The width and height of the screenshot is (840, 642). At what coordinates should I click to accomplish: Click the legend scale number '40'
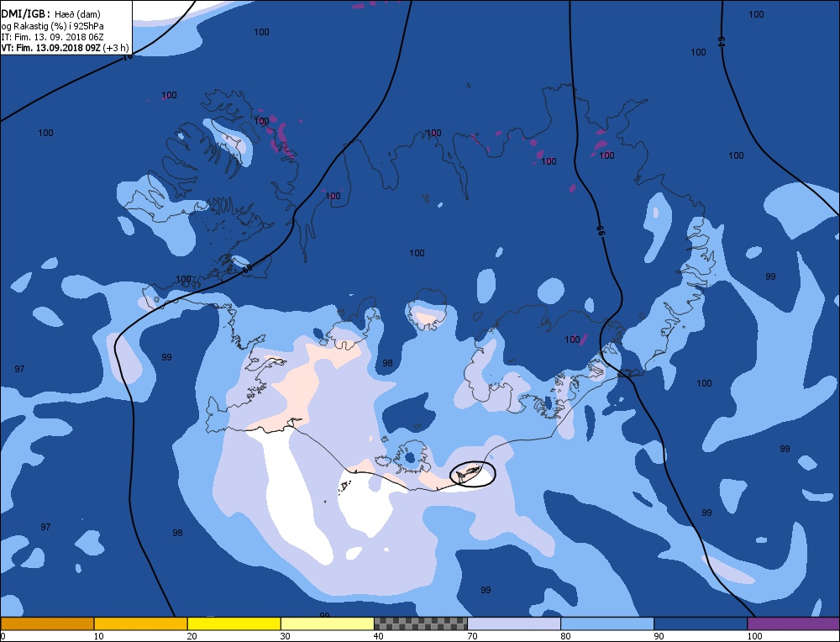click(x=378, y=636)
